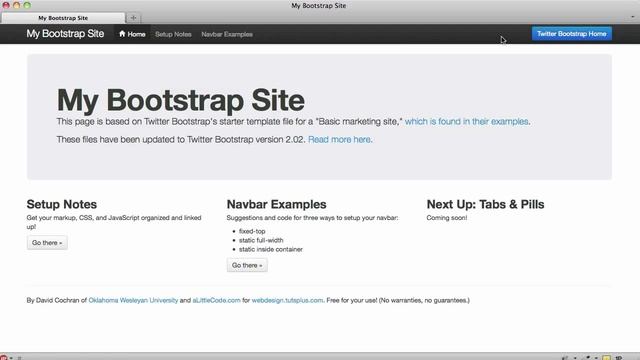
Task: Open the webdesign.tutsplus.com footer link
Action: coord(287,300)
